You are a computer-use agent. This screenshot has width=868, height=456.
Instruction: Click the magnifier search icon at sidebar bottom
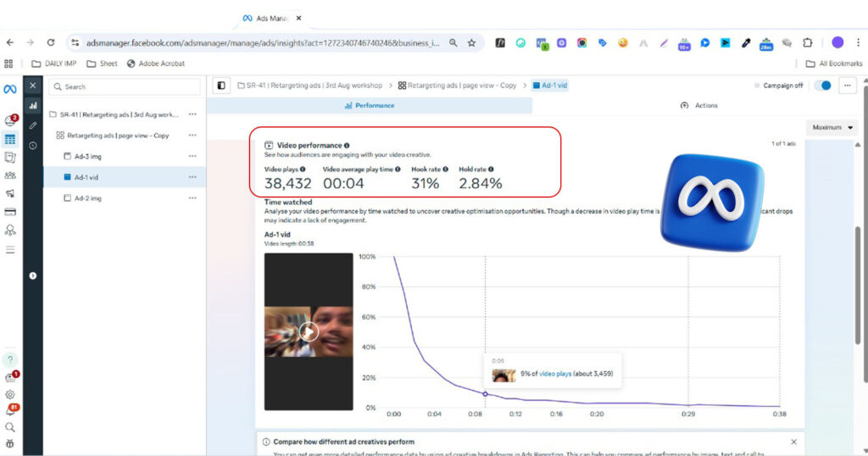[10, 427]
